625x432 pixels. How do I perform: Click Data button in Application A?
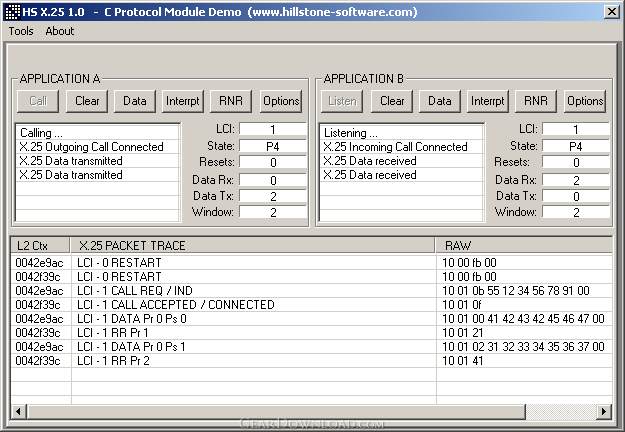point(134,101)
